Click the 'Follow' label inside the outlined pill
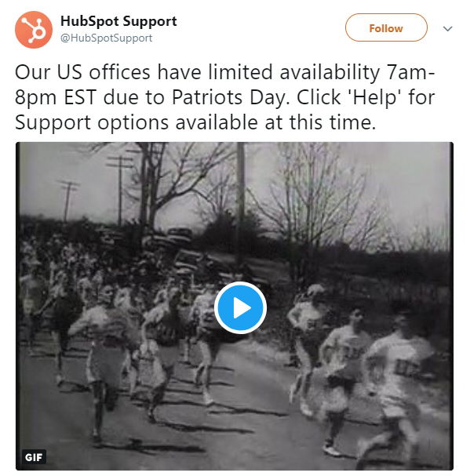This screenshot has width=470, height=476. pyautogui.click(x=386, y=28)
